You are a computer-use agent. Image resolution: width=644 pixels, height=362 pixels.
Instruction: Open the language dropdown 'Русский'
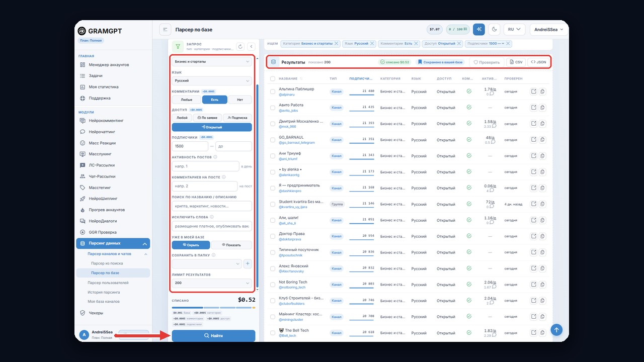212,80
